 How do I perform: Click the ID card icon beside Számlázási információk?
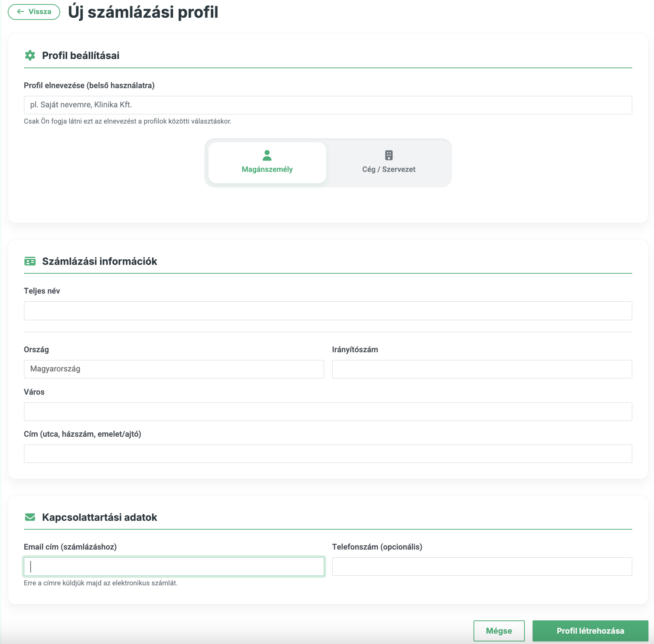click(30, 261)
